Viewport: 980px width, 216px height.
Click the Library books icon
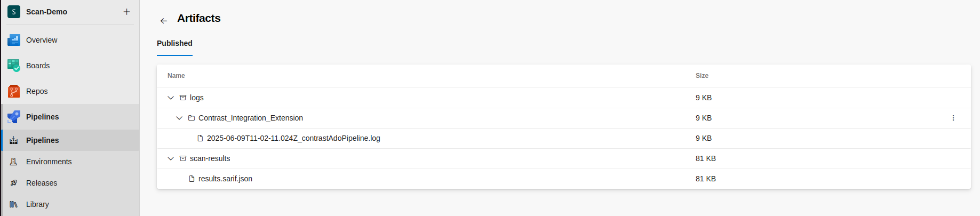click(14, 204)
